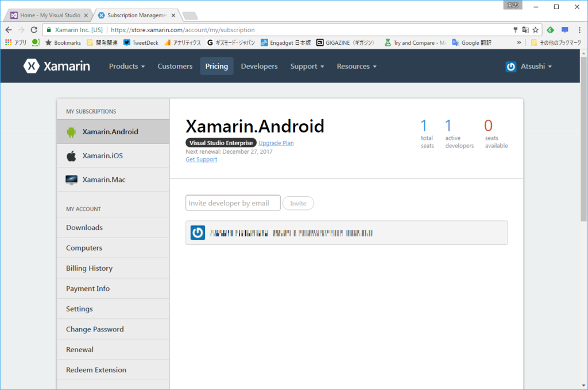The width and height of the screenshot is (588, 390).
Task: Follow the Get Support link
Action: 202,159
